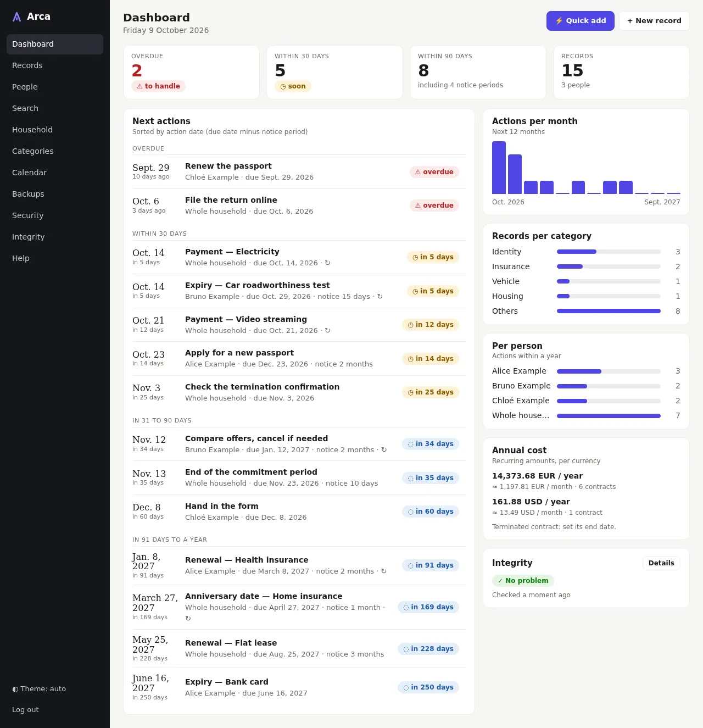Click the Arca logo icon

tap(17, 16)
